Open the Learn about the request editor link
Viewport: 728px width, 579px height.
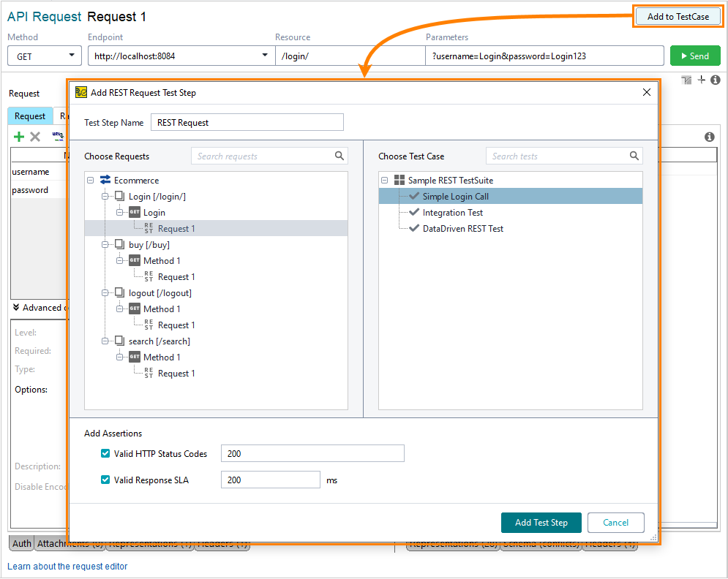tap(67, 567)
